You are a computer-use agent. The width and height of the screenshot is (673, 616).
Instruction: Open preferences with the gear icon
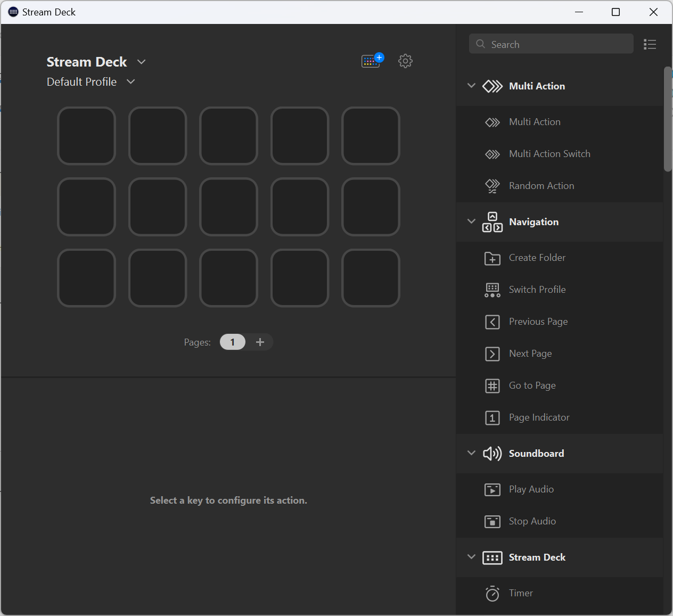(405, 61)
